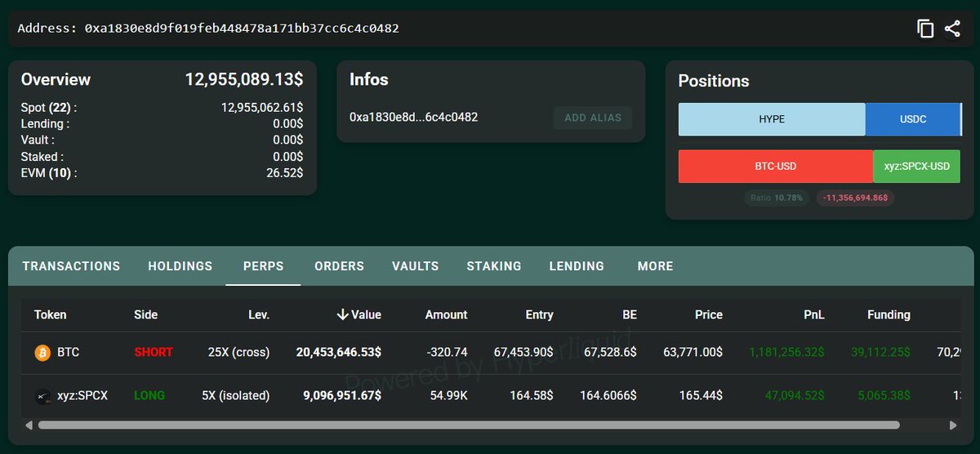980x454 pixels.
Task: Click the xyz:SPCX token icon
Action: pos(42,396)
